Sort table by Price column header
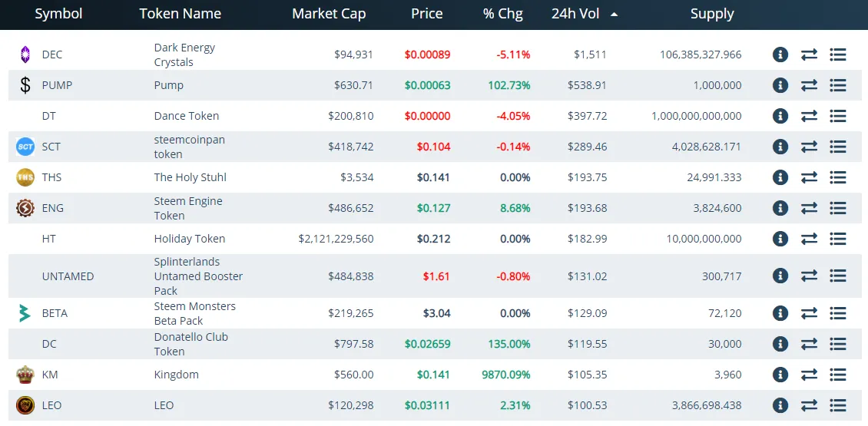 [x=426, y=14]
